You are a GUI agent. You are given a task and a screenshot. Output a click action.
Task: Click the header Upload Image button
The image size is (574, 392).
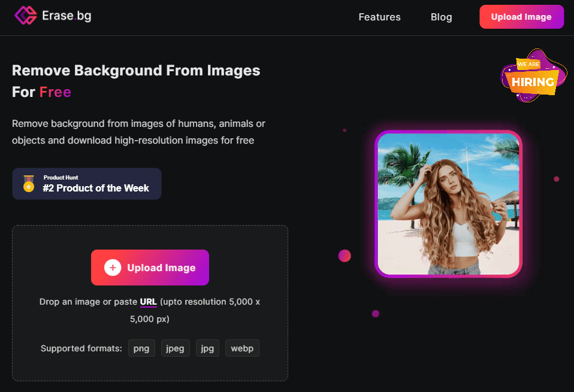(521, 17)
